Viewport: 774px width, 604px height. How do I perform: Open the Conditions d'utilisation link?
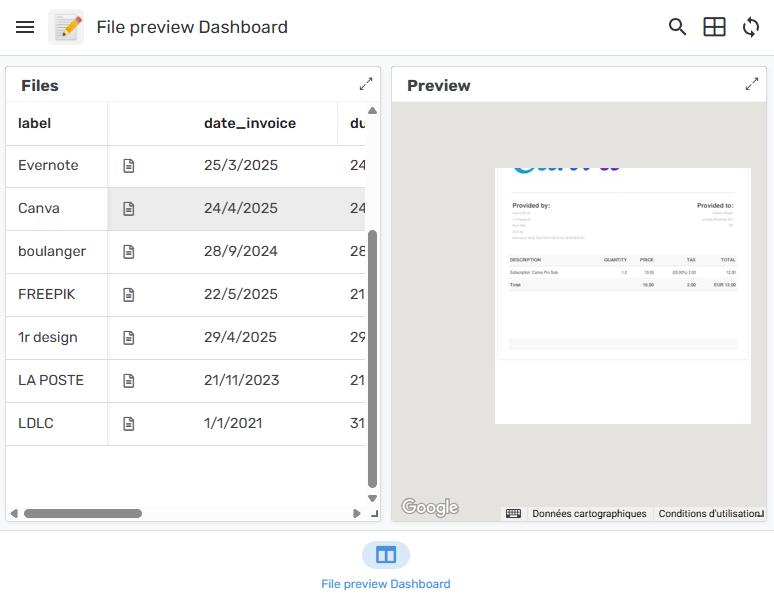click(709, 514)
